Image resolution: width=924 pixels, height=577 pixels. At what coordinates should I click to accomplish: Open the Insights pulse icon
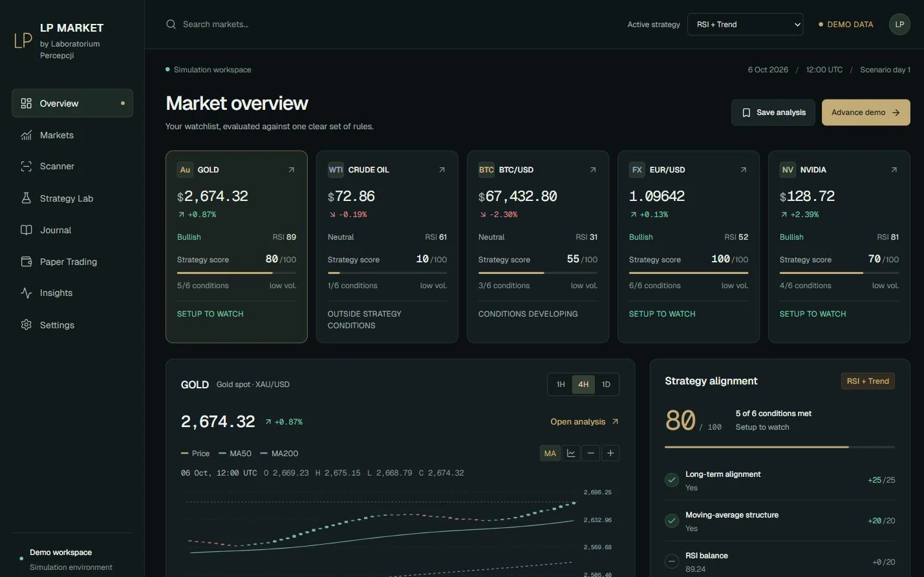click(26, 293)
